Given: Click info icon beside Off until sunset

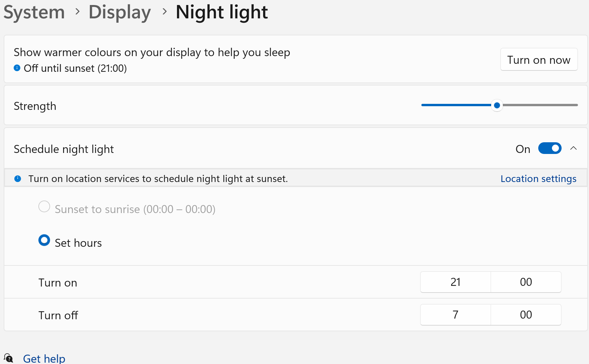Looking at the screenshot, I should click(x=17, y=68).
